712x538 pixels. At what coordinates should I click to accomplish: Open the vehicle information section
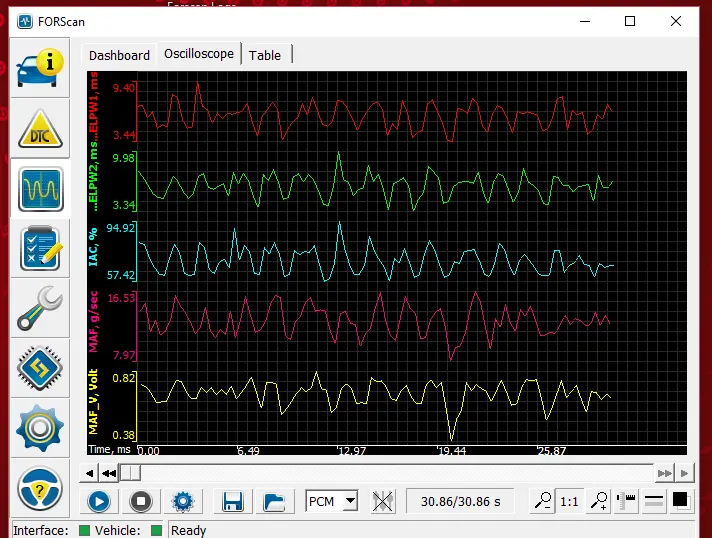[40, 68]
